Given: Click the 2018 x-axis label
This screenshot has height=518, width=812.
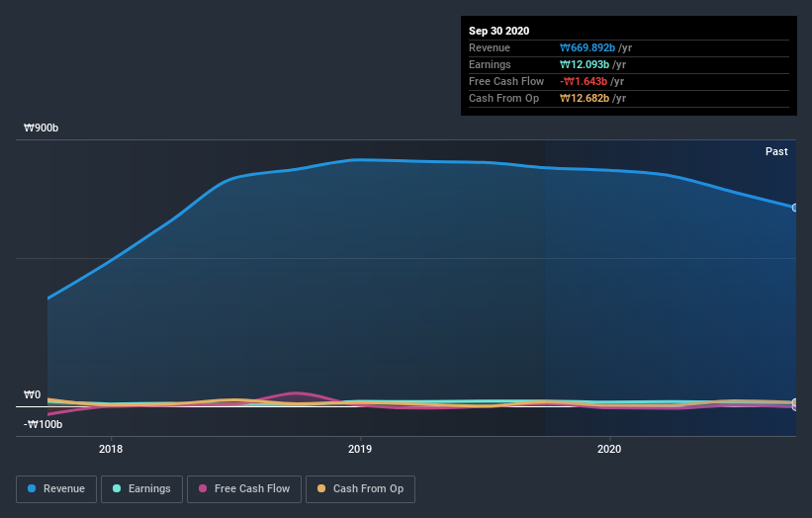Looking at the screenshot, I should click(111, 449).
